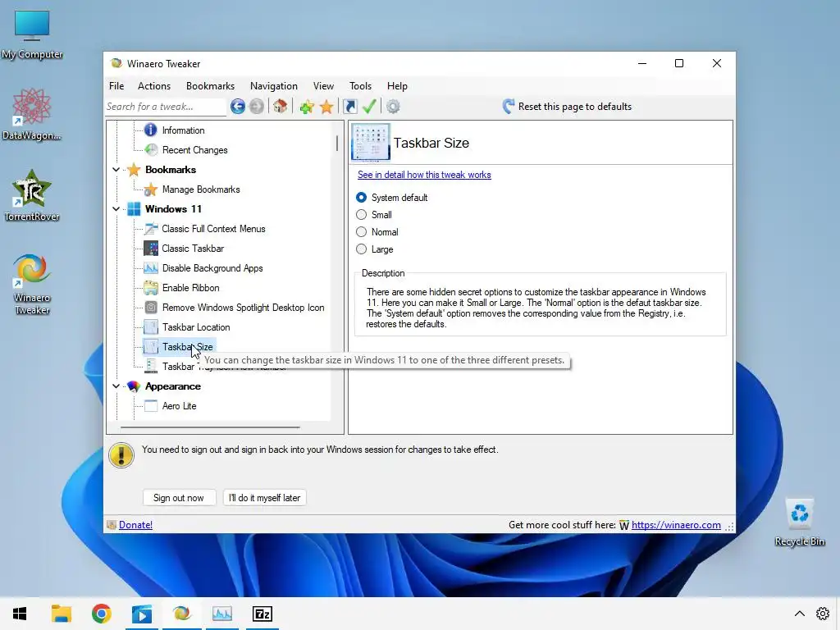840x630 pixels.
Task: Open the Bookmarks menu
Action: coord(211,85)
